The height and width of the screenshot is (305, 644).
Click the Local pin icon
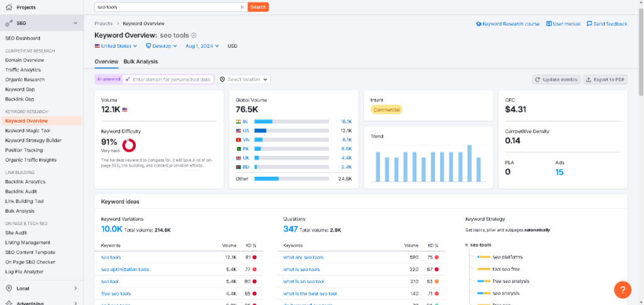(x=9, y=288)
